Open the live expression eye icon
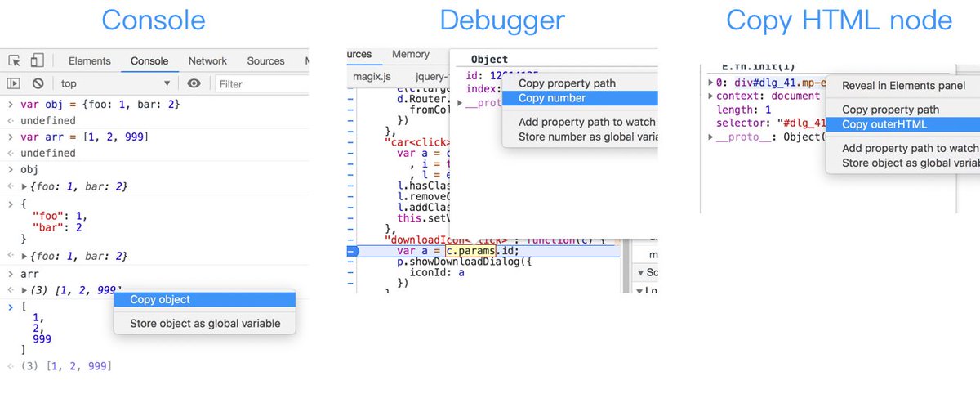 point(194,83)
